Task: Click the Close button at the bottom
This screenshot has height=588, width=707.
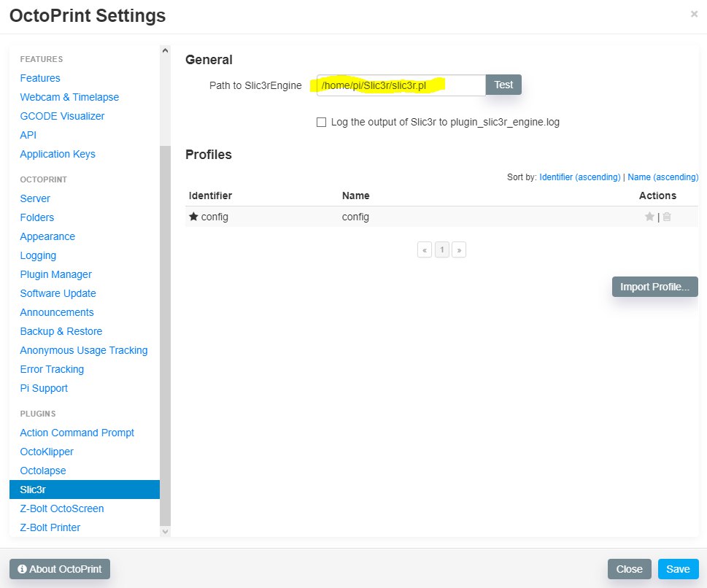Action: click(629, 569)
